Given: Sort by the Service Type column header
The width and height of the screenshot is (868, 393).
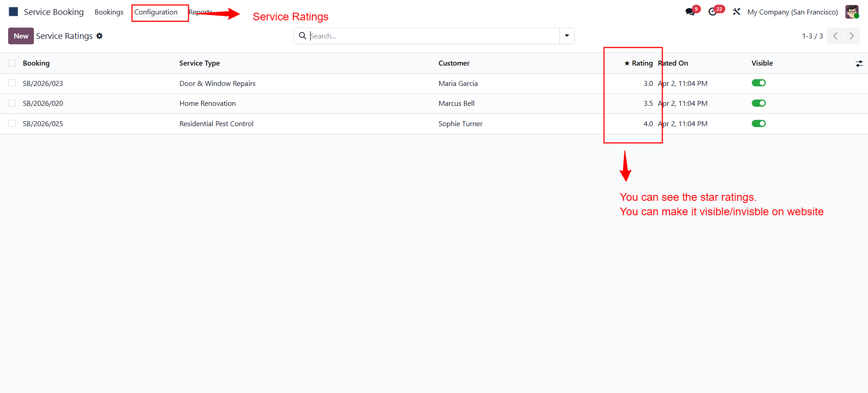Looking at the screenshot, I should (x=199, y=63).
